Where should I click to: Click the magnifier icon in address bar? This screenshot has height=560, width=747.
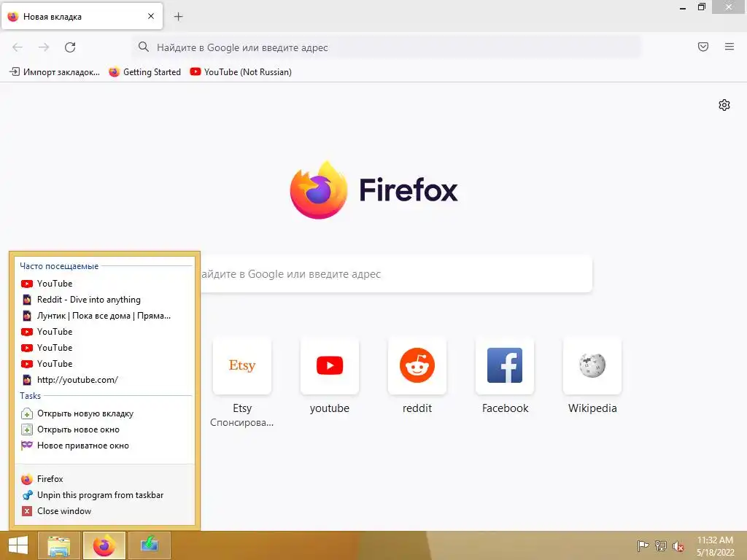coord(144,47)
